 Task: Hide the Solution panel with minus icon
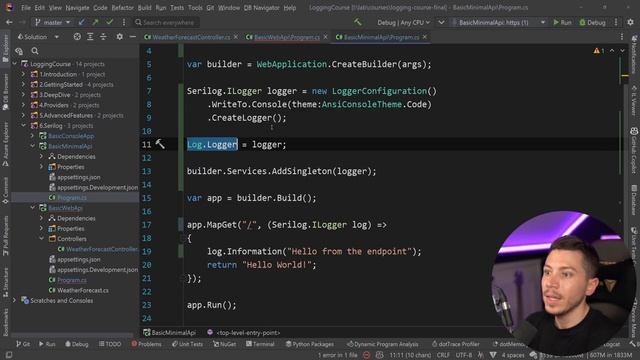(133, 37)
